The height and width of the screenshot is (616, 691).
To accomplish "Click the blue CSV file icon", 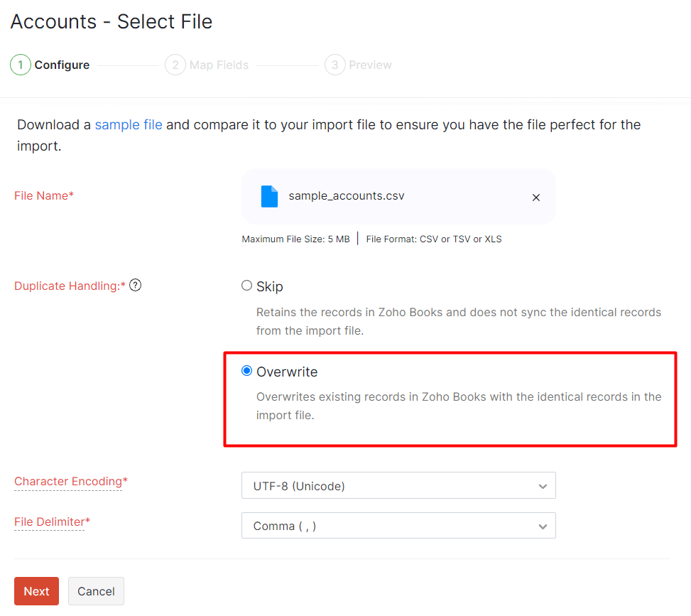I will pyautogui.click(x=269, y=195).
